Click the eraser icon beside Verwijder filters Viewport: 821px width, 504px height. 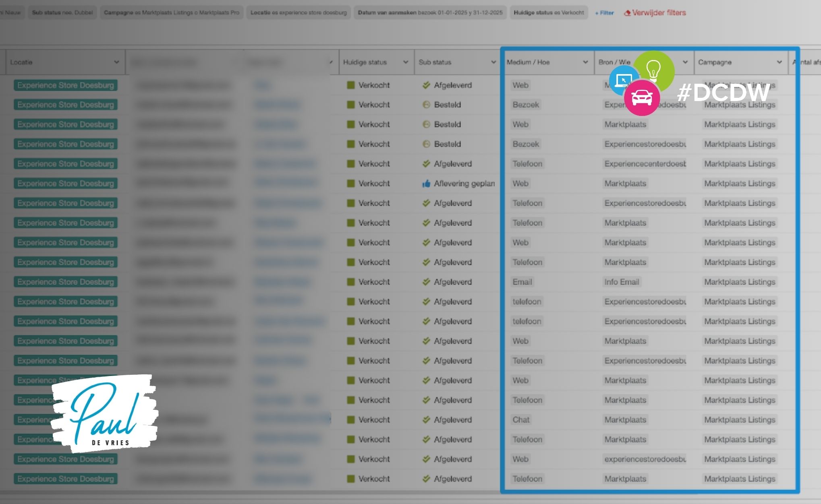pos(627,13)
